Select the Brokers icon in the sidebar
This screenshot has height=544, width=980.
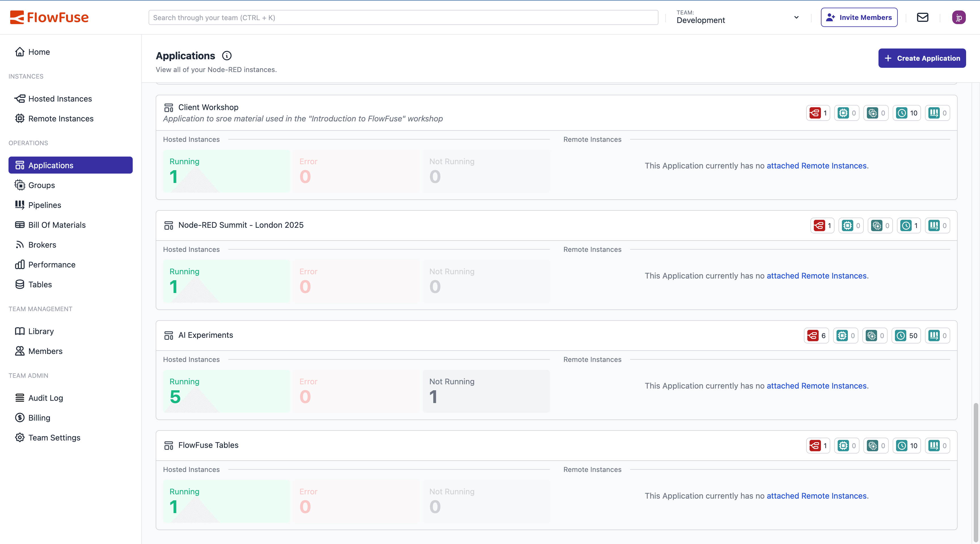(20, 244)
